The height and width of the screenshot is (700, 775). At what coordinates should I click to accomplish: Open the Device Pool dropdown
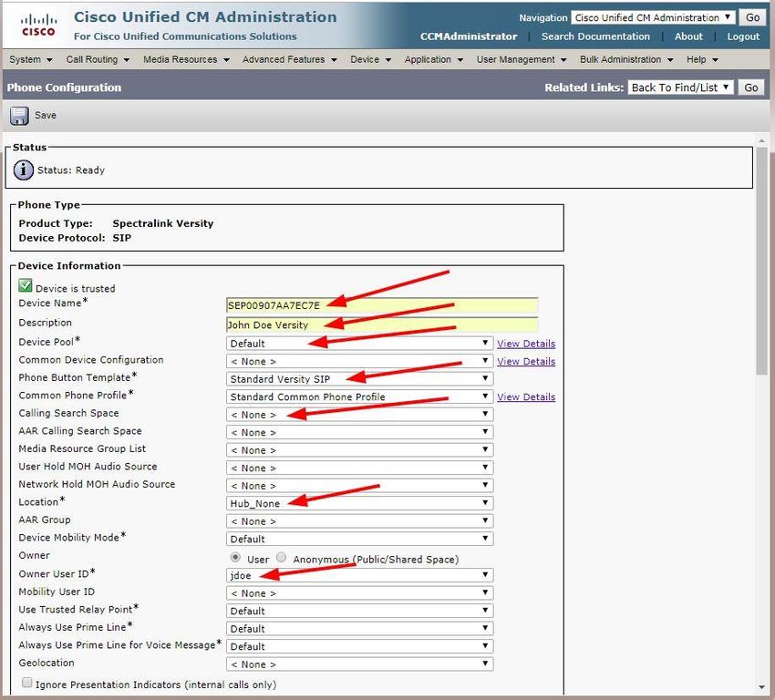(359, 344)
